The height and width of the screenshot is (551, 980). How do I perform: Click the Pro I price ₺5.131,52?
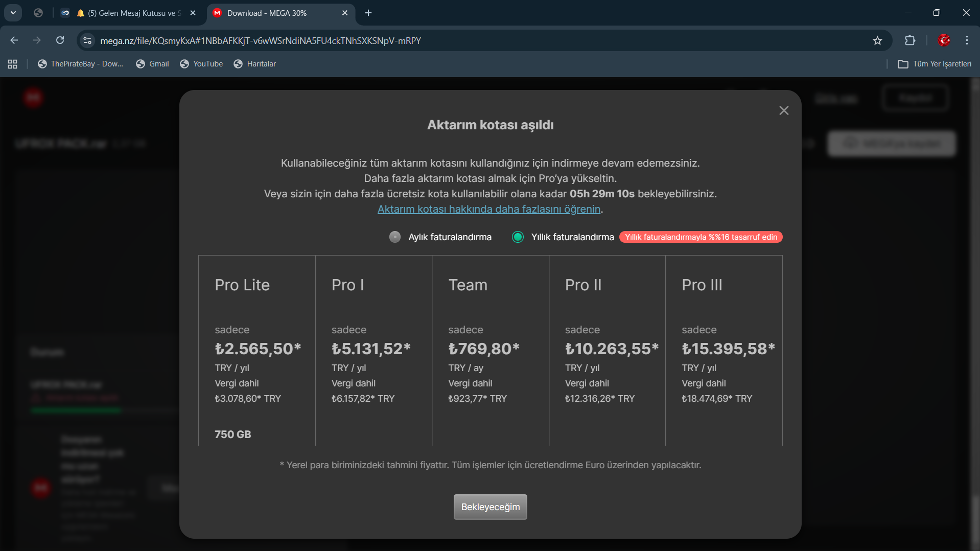371,349
